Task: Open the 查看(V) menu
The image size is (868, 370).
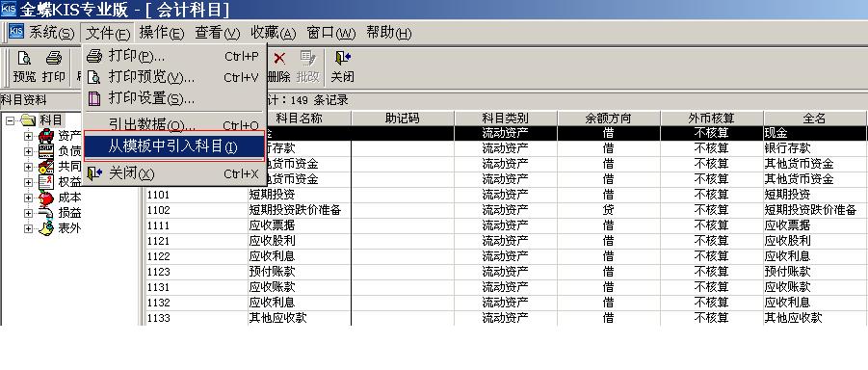Action: [217, 33]
